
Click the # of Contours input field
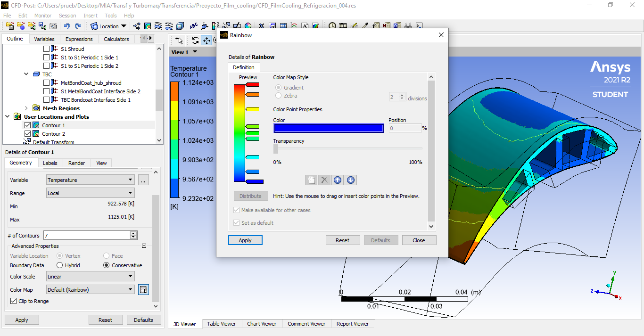(86, 235)
